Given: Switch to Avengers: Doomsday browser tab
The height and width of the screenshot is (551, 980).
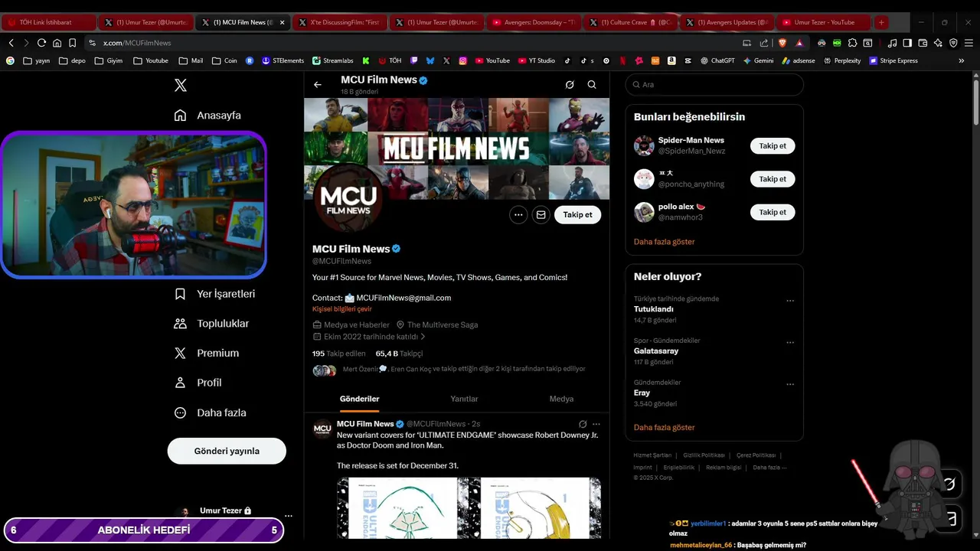Looking at the screenshot, I should (534, 22).
